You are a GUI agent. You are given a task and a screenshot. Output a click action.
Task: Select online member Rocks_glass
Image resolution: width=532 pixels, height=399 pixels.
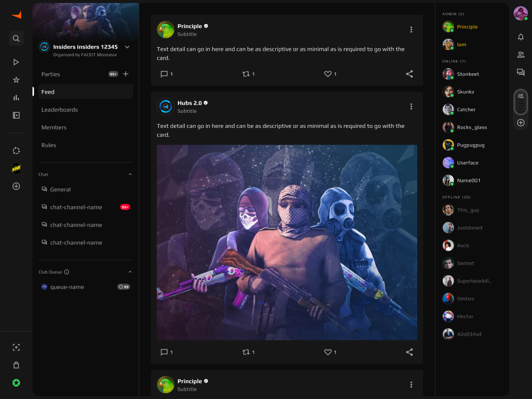(x=465, y=127)
